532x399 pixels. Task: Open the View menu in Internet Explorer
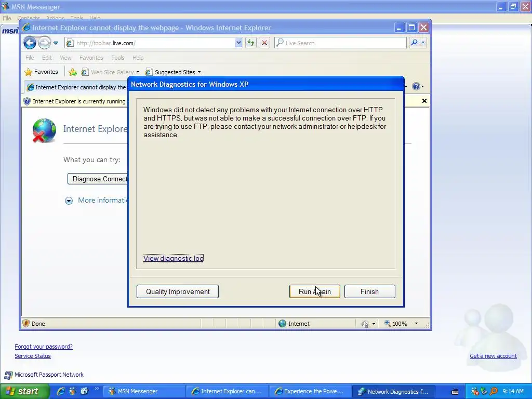[65, 58]
